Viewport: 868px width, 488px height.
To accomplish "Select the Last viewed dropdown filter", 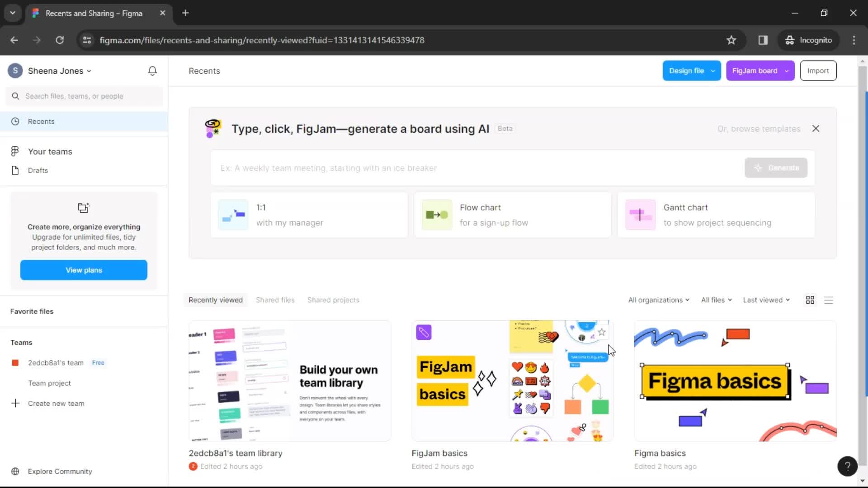I will point(766,300).
